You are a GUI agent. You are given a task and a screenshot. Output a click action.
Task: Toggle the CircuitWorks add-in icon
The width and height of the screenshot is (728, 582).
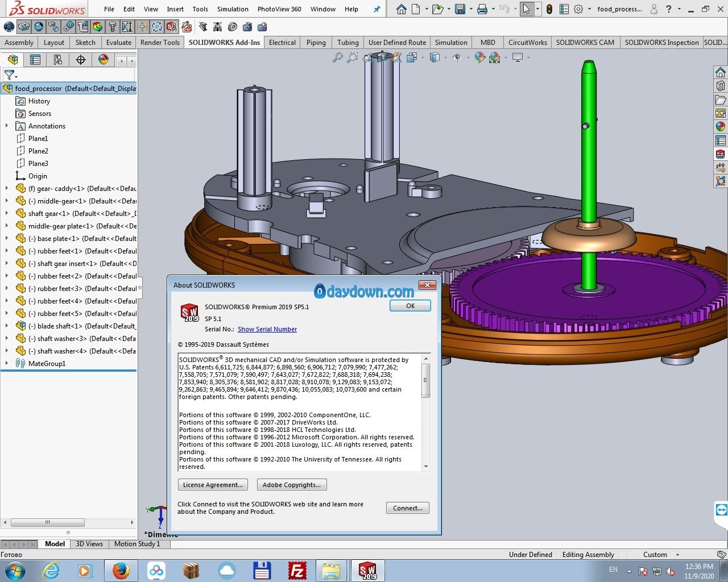click(x=24, y=27)
